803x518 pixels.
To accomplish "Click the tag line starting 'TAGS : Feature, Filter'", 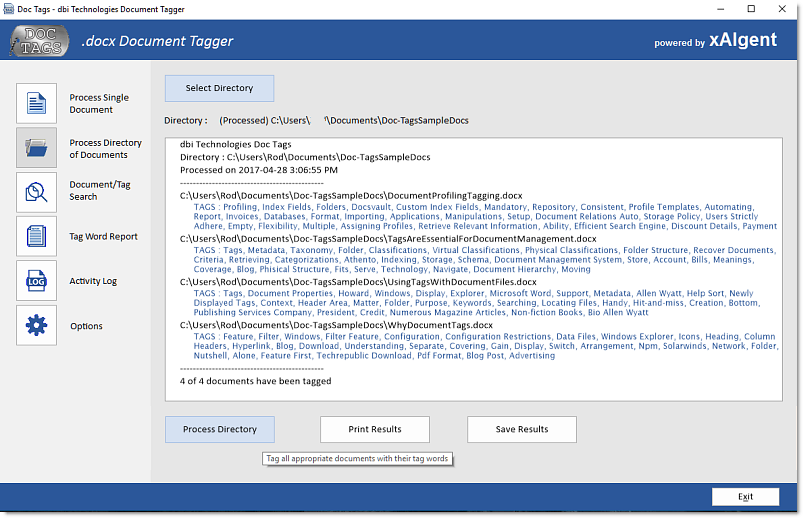I will pos(484,336).
